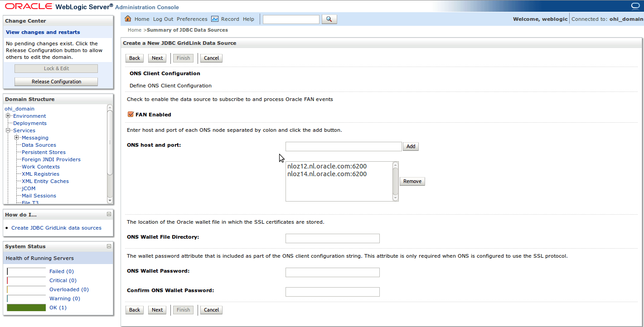Click the Domain Structure scrollbar down arrow

pyautogui.click(x=110, y=200)
